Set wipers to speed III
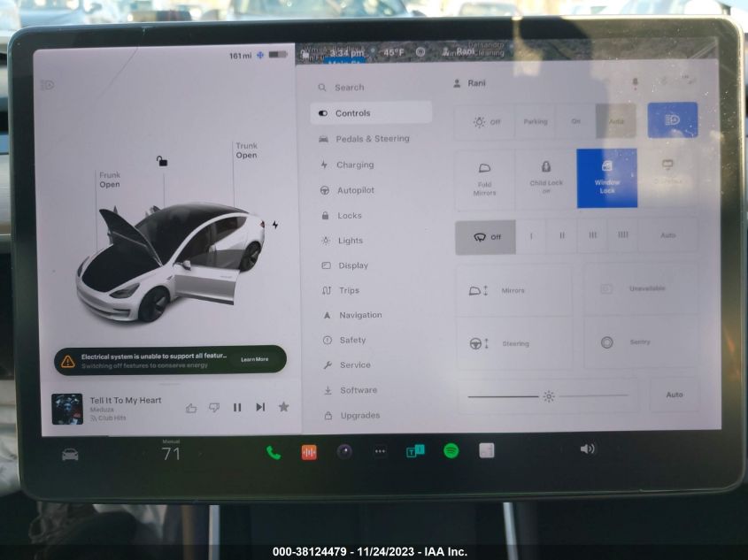Screen dimensions: 748x560 pos(592,235)
